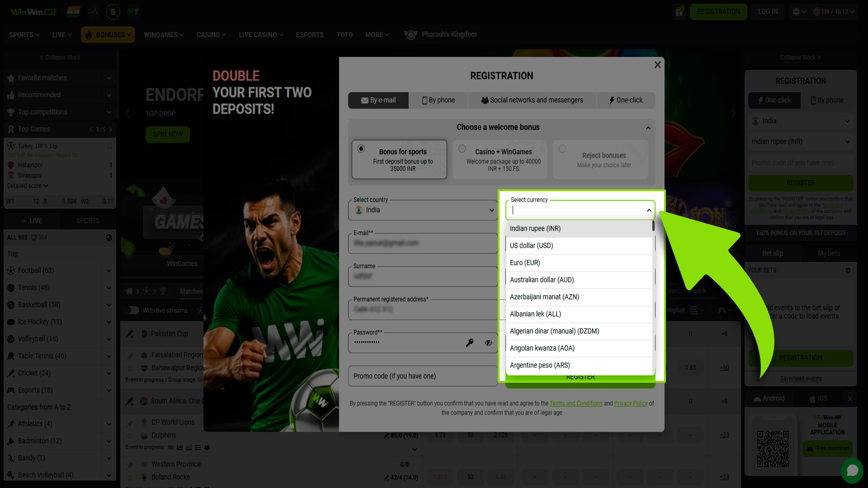Switch to By e-mail registration tab

click(378, 100)
